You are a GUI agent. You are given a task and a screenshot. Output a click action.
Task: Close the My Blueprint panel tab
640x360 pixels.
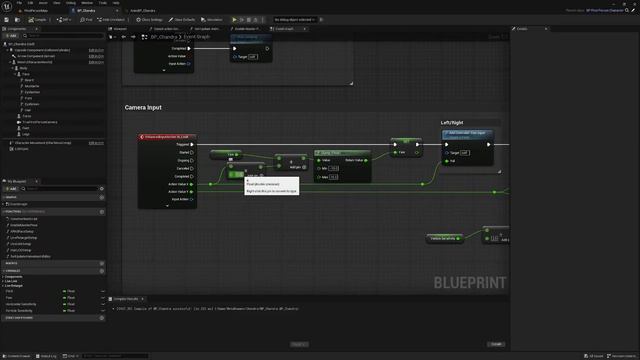(36, 181)
